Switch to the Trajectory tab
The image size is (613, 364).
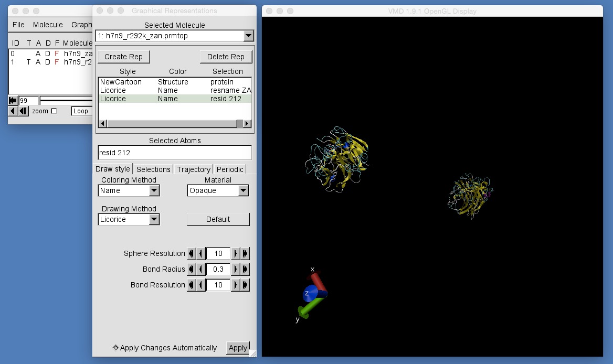pos(194,169)
